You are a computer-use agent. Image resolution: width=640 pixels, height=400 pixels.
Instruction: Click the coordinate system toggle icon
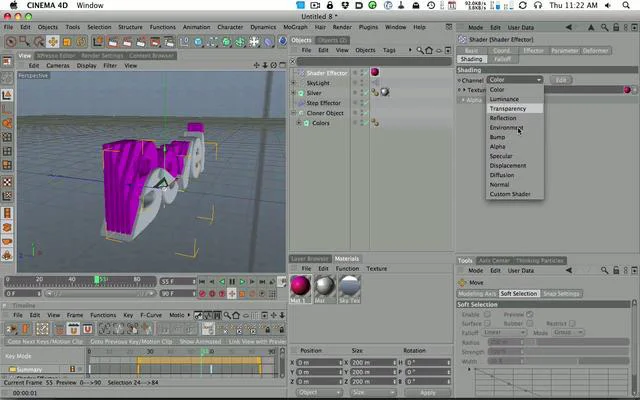(98, 42)
